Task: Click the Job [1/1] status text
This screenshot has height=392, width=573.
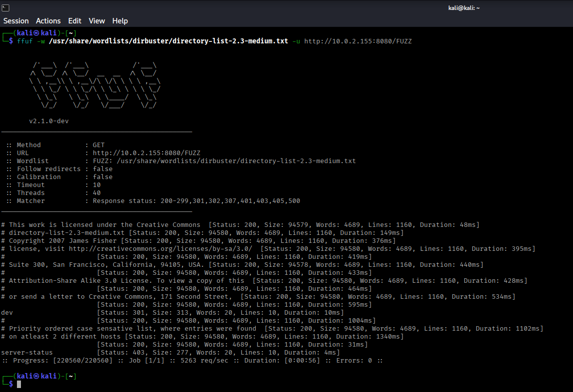Action: (147, 361)
